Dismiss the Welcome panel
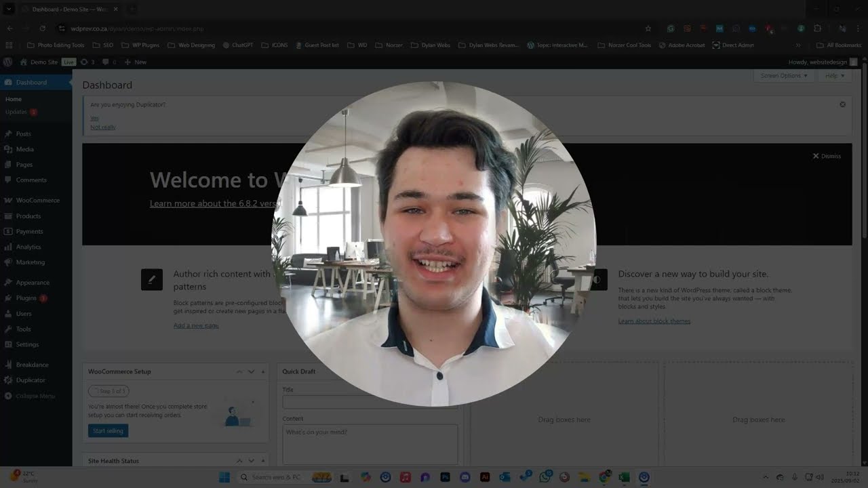Viewport: 868px width, 488px height. (827, 156)
